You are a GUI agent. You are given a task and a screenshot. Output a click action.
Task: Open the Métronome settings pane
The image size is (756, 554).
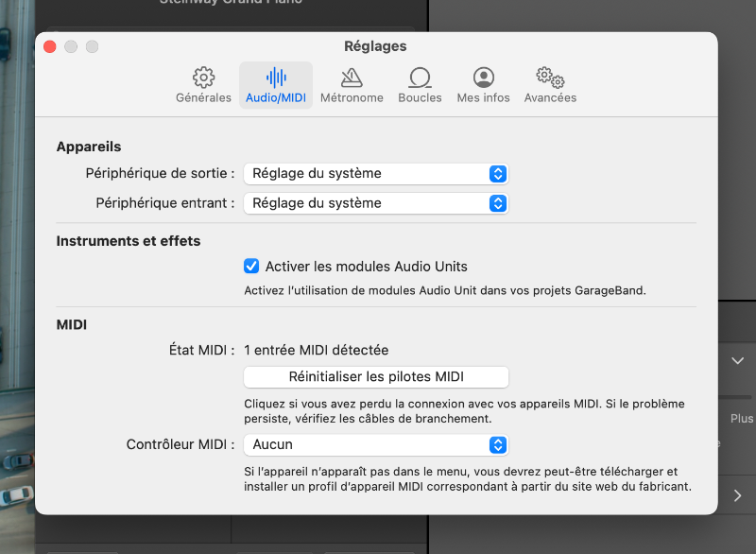(352, 78)
